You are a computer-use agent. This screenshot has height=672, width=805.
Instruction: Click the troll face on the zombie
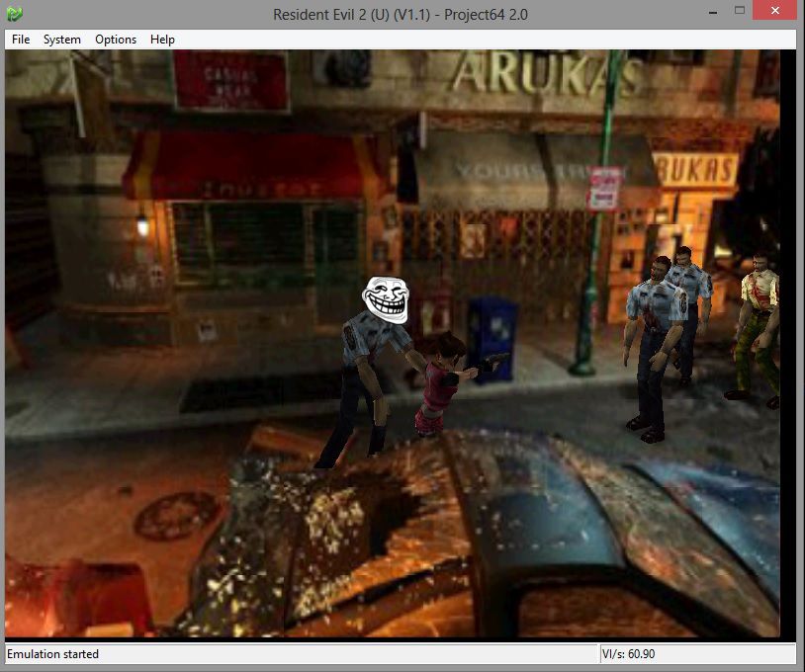click(386, 299)
